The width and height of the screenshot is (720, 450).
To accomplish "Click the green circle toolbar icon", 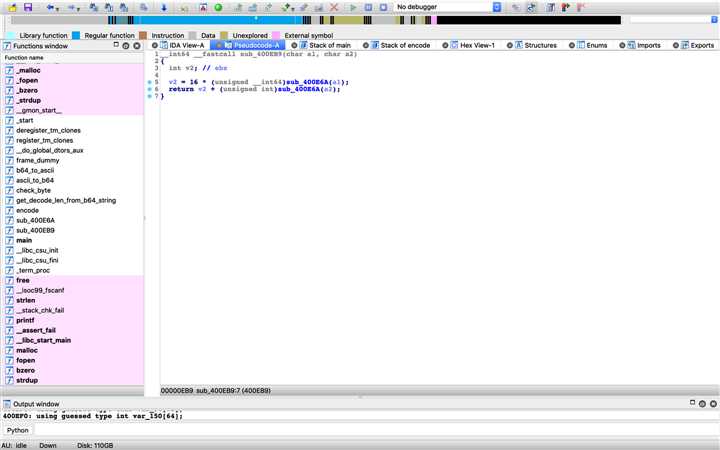I will 219,7.
